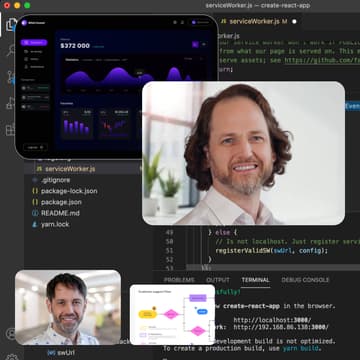
Task: Click the "} else {" code line
Action: tap(223, 232)
